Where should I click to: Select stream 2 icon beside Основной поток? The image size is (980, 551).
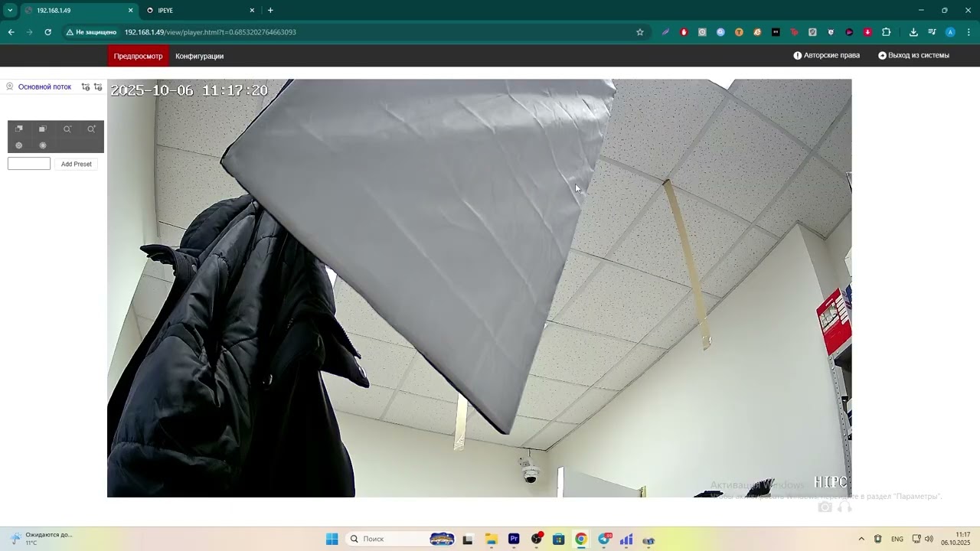coord(98,87)
